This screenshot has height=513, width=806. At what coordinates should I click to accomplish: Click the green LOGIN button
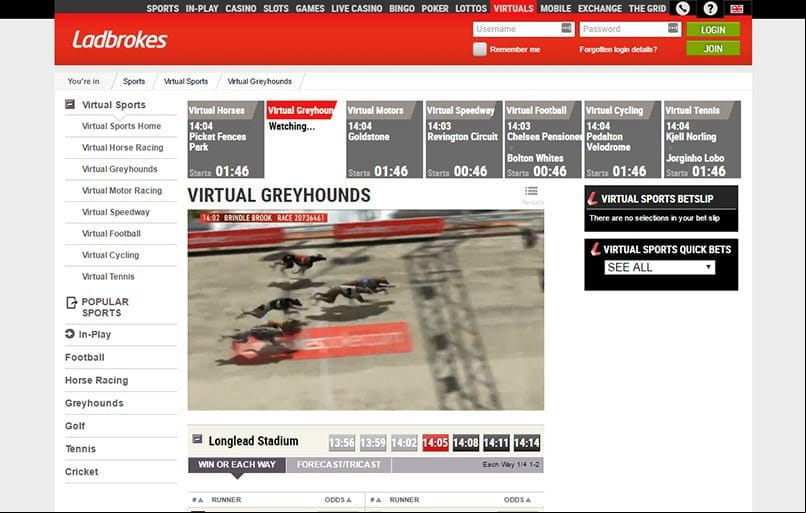click(x=713, y=30)
